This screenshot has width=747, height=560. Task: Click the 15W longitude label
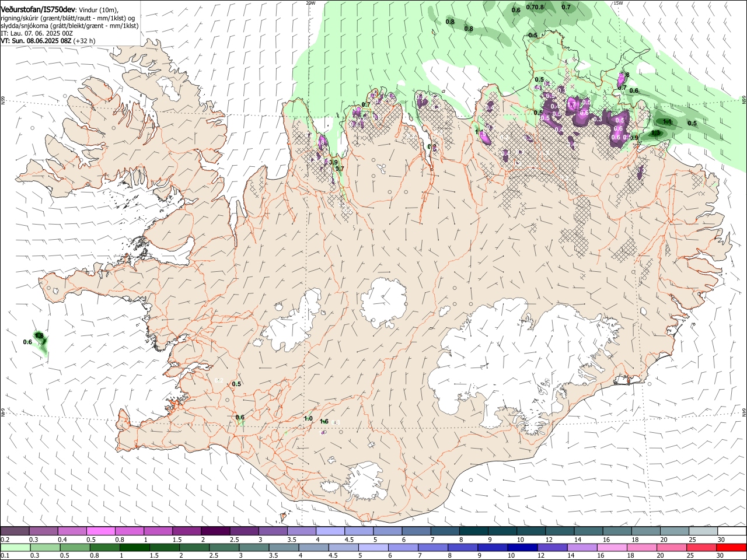click(x=618, y=3)
